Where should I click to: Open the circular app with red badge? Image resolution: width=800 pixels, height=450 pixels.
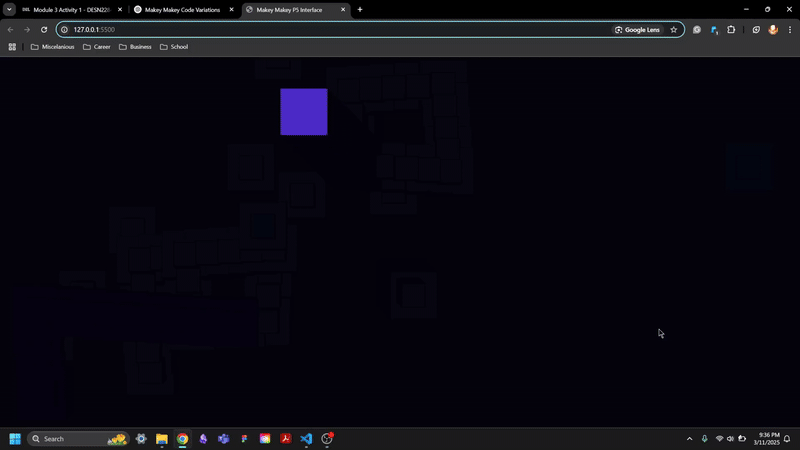(327, 439)
